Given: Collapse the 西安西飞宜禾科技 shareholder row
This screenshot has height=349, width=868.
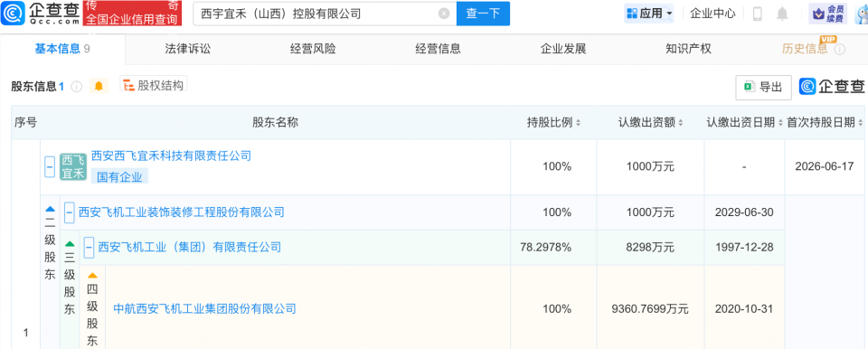Looking at the screenshot, I should coord(50,166).
